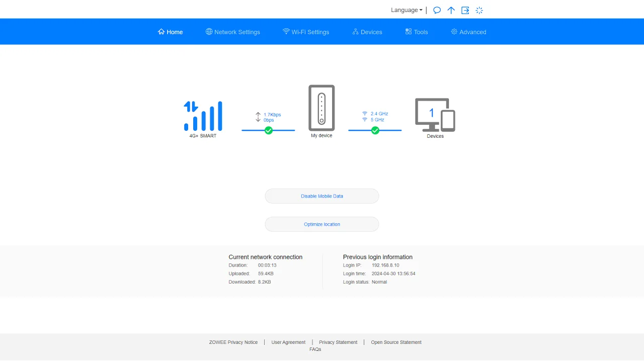Click the My device router icon
Viewport: 644px width, 362px height.
(321, 108)
